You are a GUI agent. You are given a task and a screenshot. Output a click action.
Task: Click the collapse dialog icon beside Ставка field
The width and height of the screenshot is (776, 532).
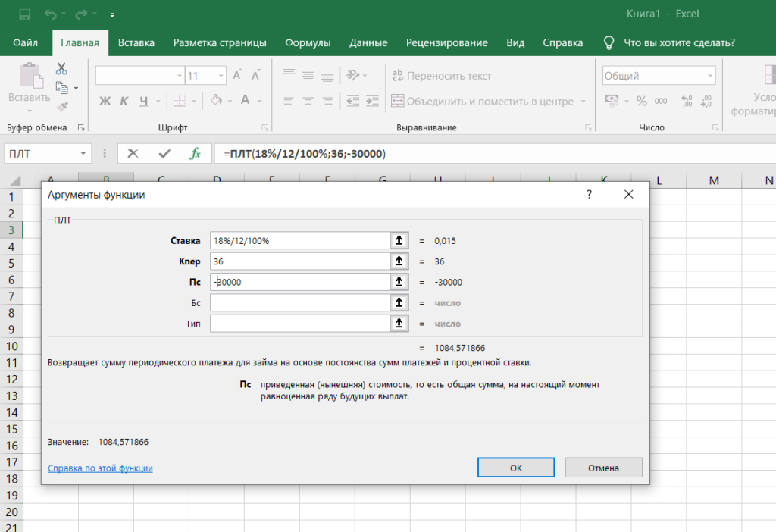[x=399, y=240]
